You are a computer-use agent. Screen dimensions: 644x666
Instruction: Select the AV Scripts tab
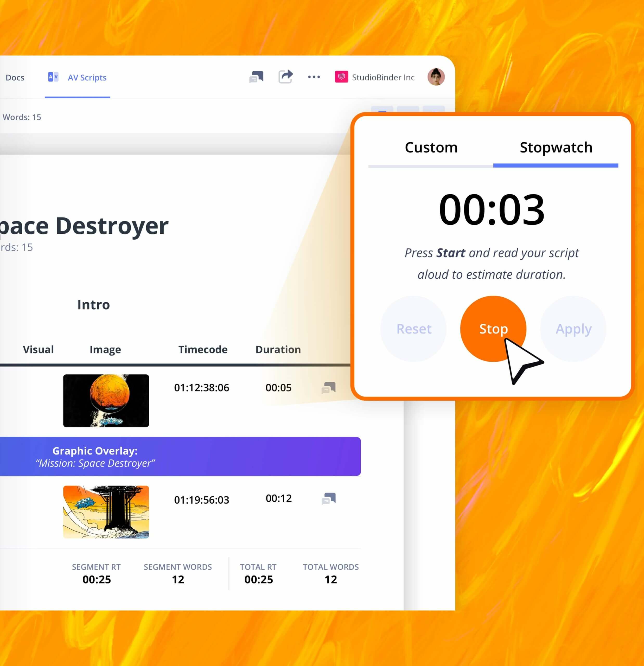pyautogui.click(x=87, y=78)
